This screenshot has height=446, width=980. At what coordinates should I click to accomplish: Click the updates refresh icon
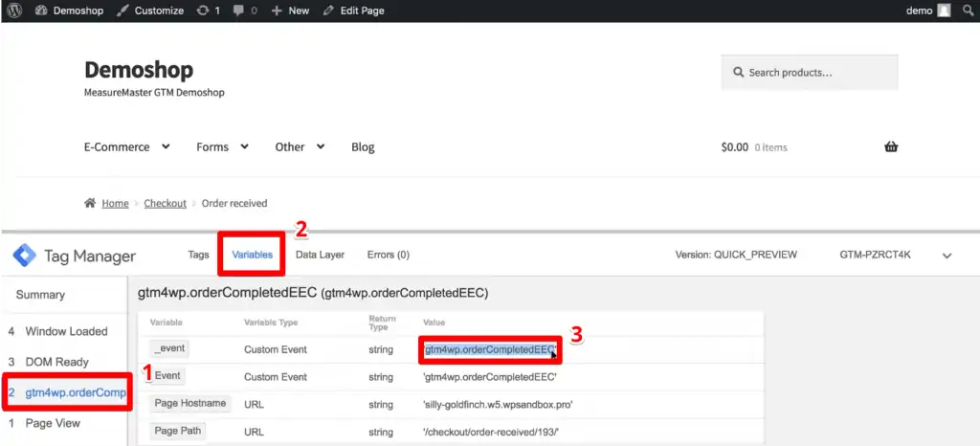[202, 11]
